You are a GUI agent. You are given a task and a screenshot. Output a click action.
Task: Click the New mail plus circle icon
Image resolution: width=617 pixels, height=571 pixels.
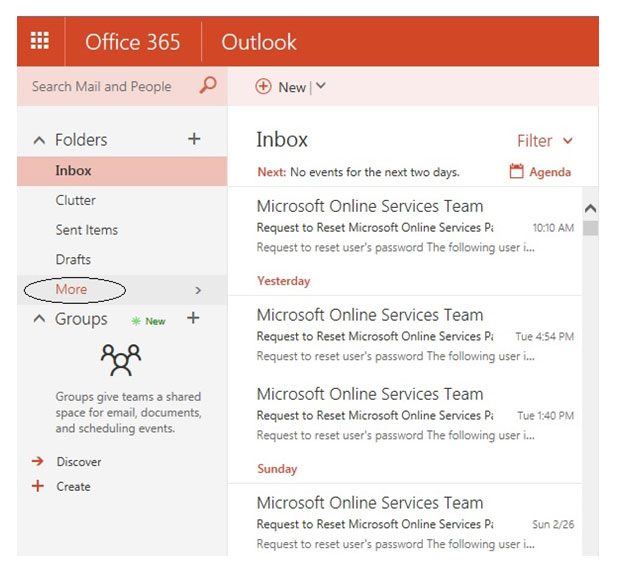[x=263, y=87]
